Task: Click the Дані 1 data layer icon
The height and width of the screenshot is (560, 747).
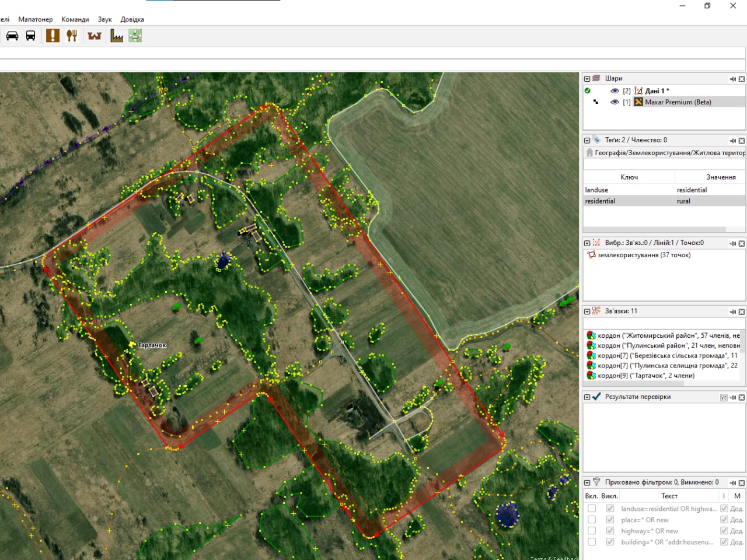Action: (638, 90)
